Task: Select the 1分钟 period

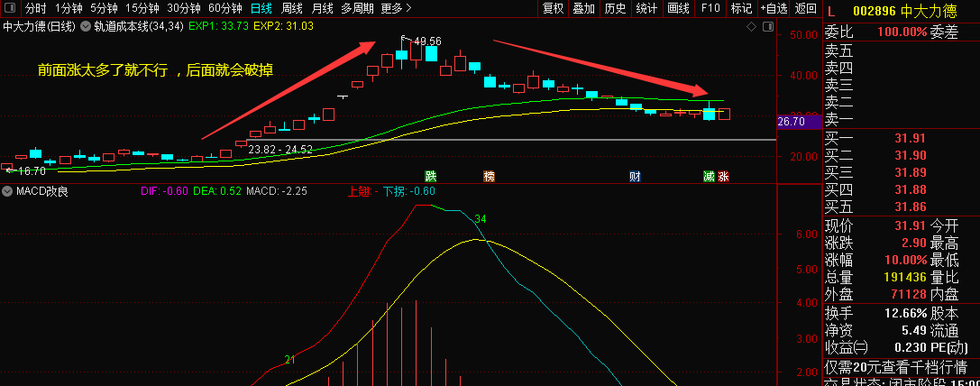Action: (69, 9)
